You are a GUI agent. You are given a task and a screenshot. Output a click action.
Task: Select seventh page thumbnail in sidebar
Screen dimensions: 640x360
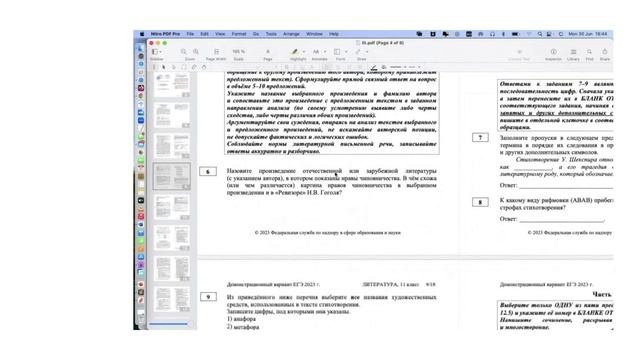click(172, 268)
